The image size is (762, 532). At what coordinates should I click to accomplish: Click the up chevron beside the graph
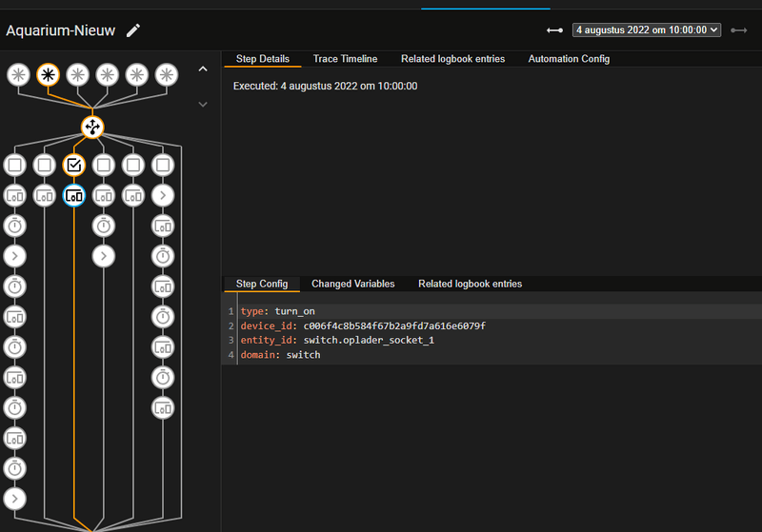pos(202,69)
